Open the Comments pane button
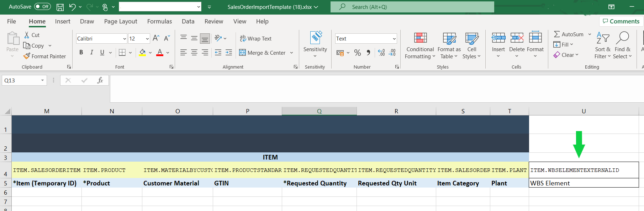This screenshot has width=644, height=211. click(x=621, y=21)
